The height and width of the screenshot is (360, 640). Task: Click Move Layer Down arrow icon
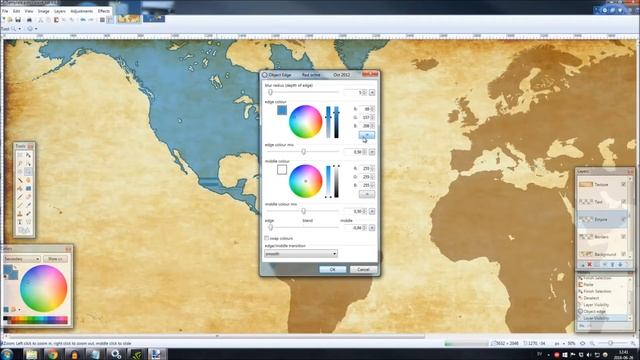pyautogui.click(x=620, y=264)
